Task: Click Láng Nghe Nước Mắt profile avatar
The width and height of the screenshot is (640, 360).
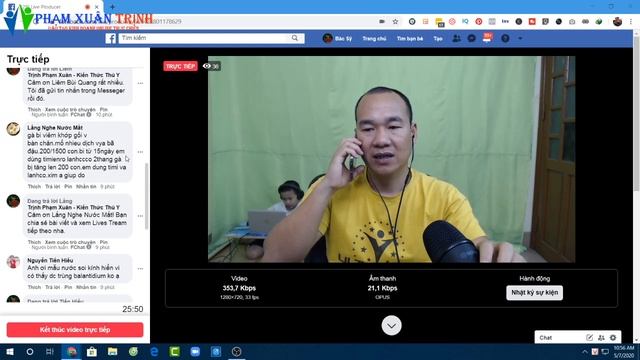Action: click(13, 129)
